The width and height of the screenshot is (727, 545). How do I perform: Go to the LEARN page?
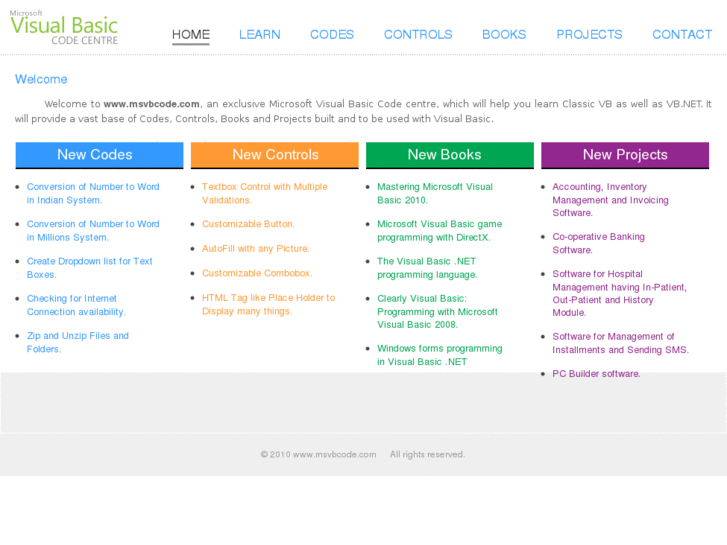click(x=260, y=35)
